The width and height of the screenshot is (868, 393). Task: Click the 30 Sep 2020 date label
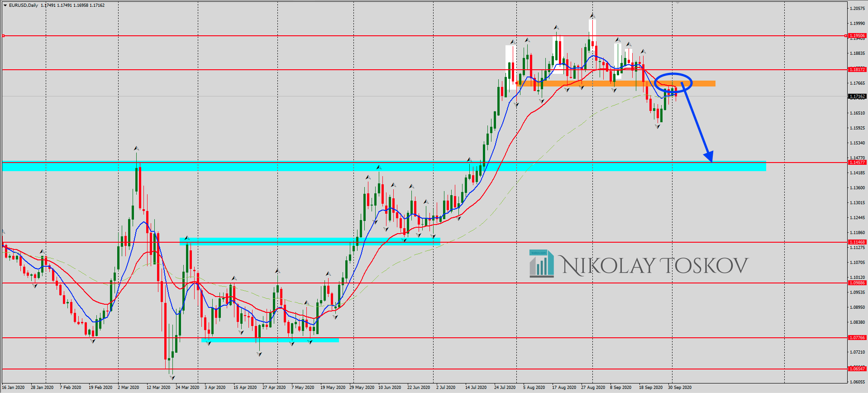point(680,388)
